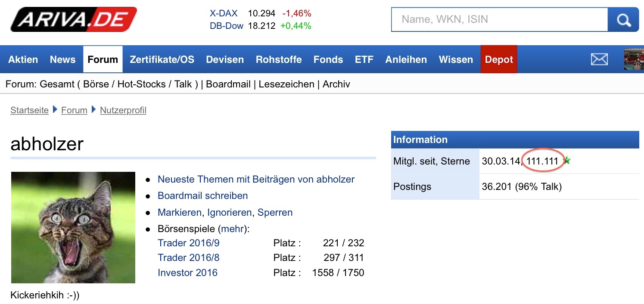The height and width of the screenshot is (304, 644).
Task: Open the Depot menu item
Action: click(x=499, y=59)
